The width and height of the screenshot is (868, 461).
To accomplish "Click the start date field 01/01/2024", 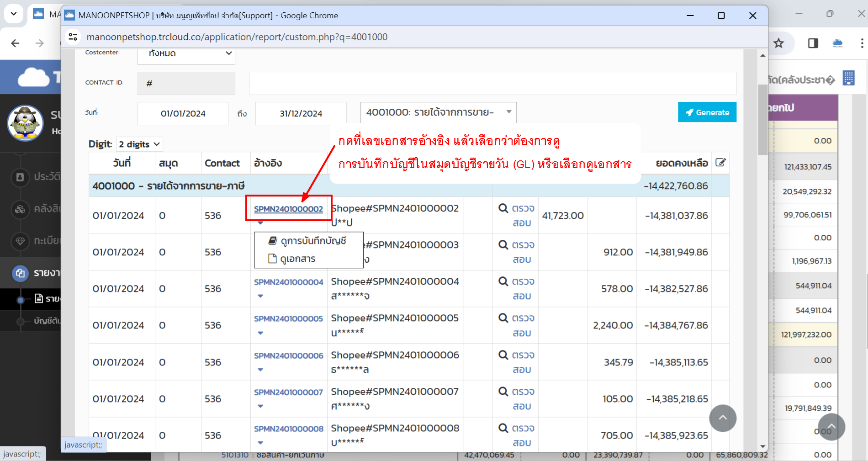I will pos(183,113).
